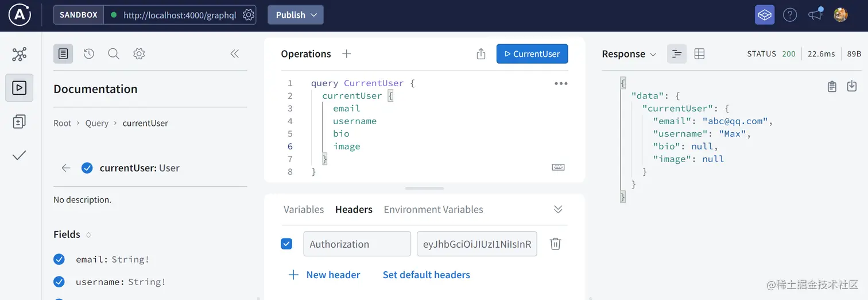Run the CurrentUser operation

[532, 54]
